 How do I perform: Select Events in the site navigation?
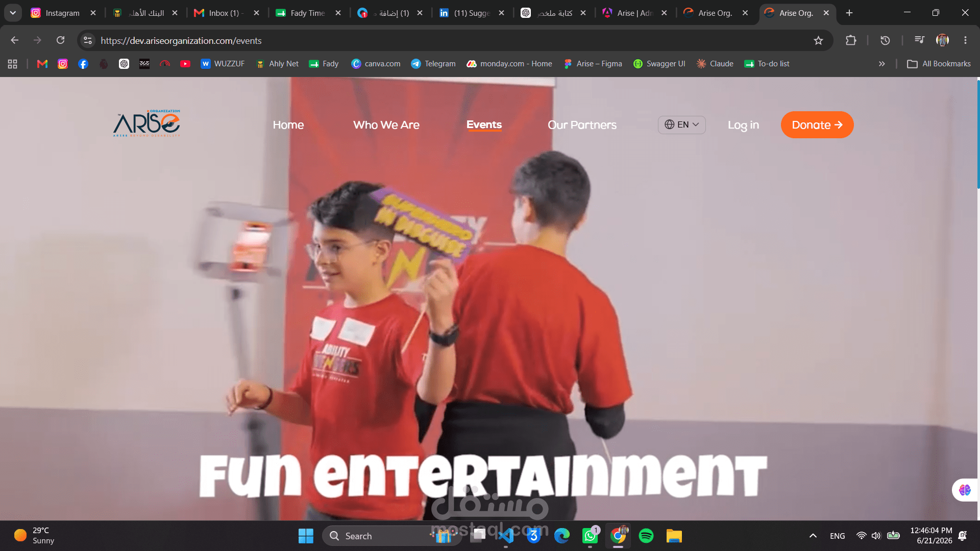(484, 124)
